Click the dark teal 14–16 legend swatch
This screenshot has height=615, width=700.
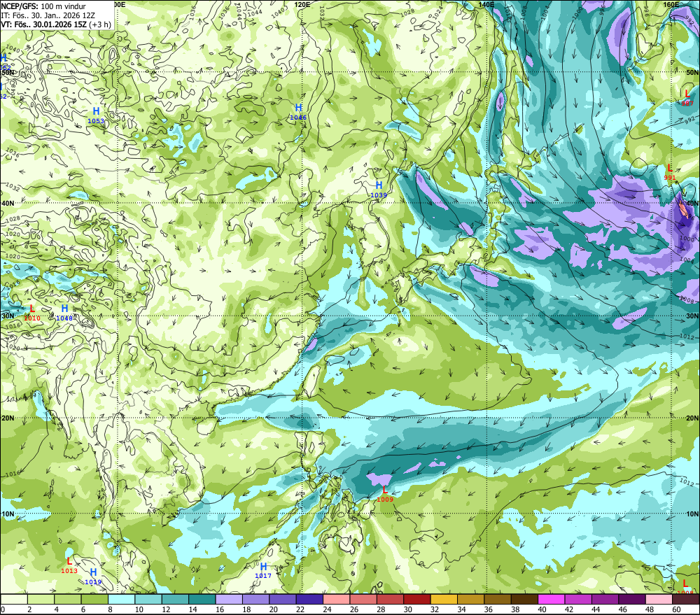pyautogui.click(x=202, y=599)
